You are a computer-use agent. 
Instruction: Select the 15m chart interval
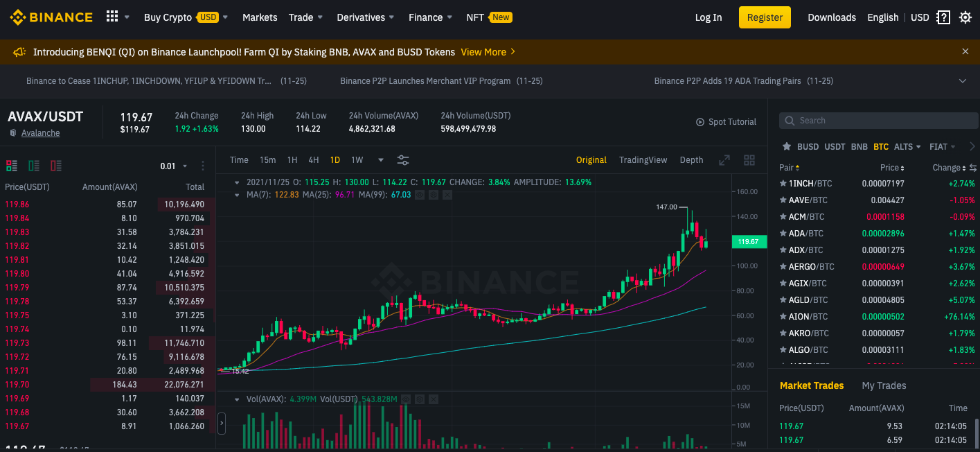(267, 160)
